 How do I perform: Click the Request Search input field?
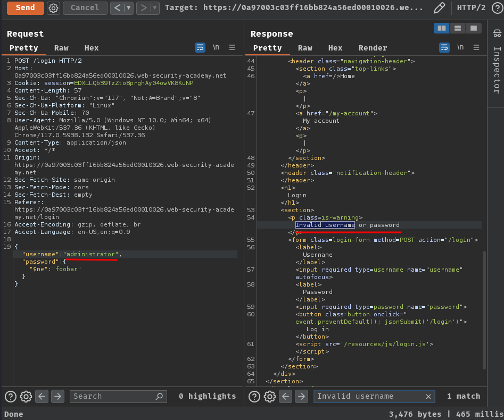(x=118, y=396)
